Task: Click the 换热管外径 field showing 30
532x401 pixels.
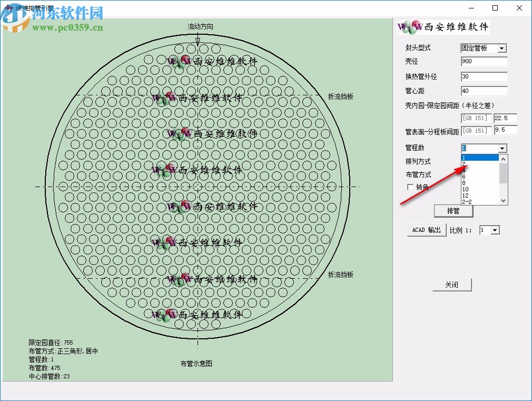Action: tap(483, 76)
